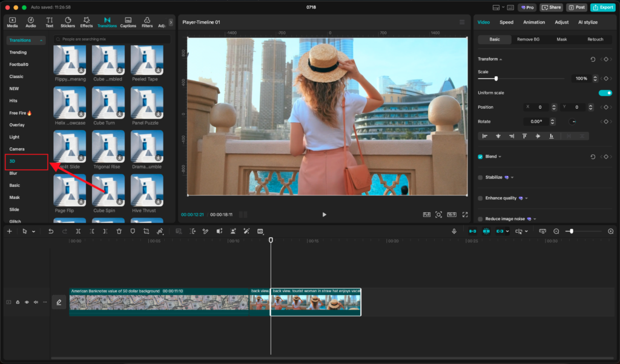Switch to the Animation tab
The width and height of the screenshot is (620, 364).
[x=534, y=22]
